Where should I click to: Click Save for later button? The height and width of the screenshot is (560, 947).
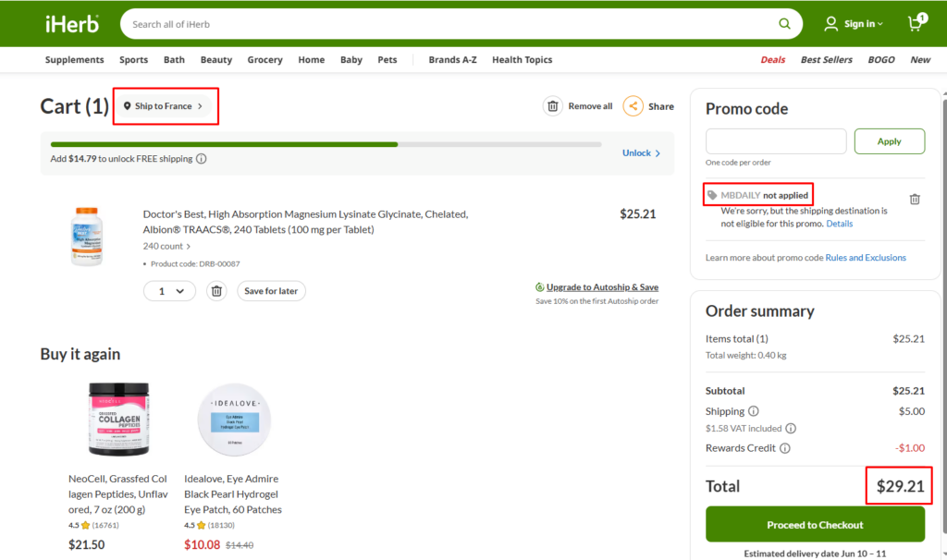point(271,291)
